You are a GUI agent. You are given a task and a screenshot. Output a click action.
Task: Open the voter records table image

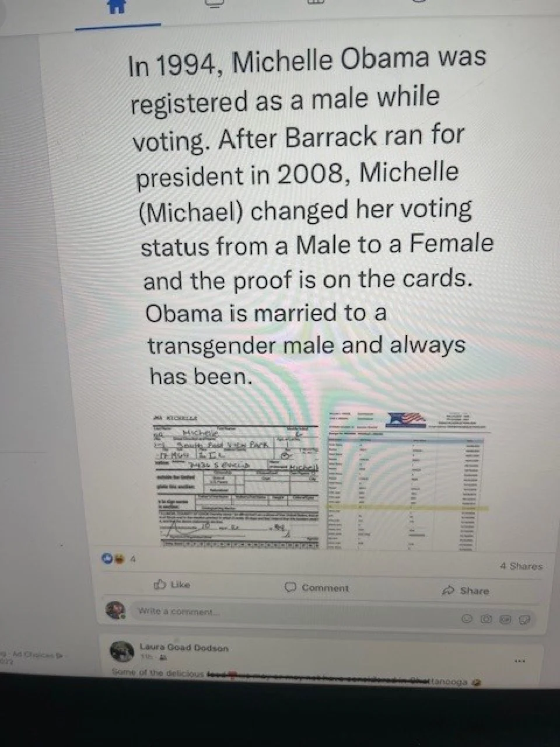point(408,480)
